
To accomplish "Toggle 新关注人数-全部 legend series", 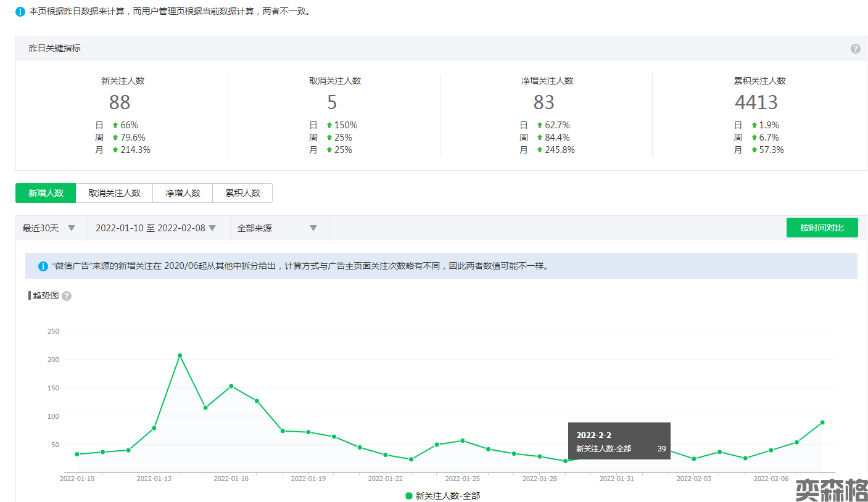I will [x=442, y=496].
